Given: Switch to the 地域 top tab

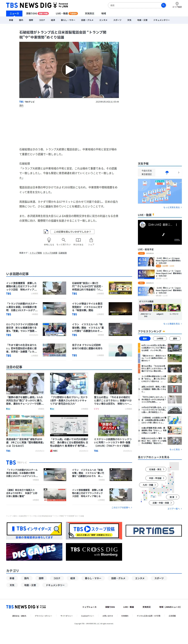Looking at the screenshot, I should [104, 13].
